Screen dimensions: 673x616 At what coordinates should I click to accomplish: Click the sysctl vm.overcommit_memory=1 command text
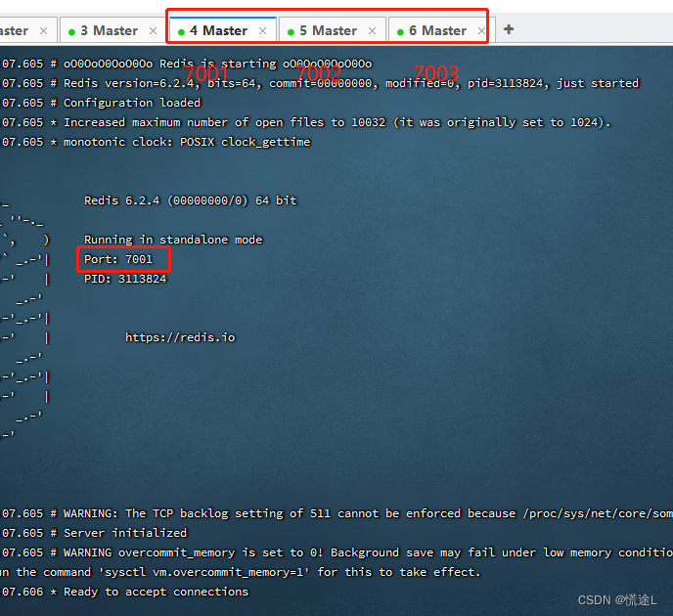tap(206, 572)
